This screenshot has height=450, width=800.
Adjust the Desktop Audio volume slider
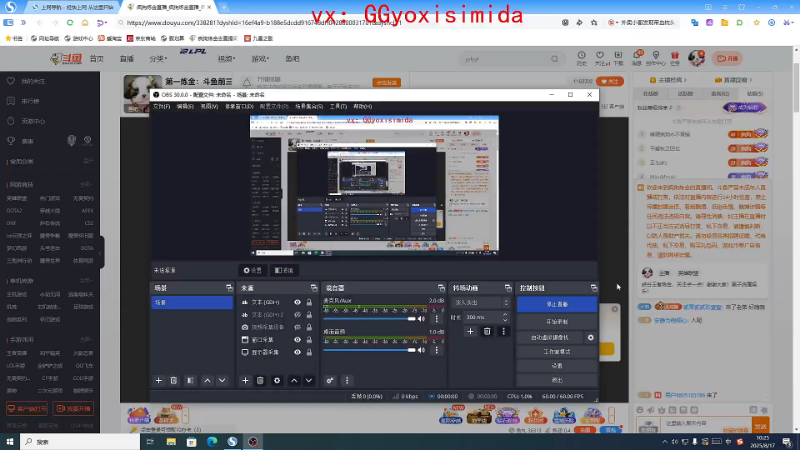(x=370, y=350)
